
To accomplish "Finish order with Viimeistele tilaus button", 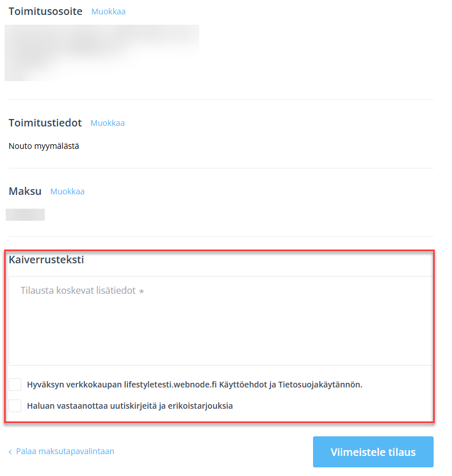I will 373,452.
